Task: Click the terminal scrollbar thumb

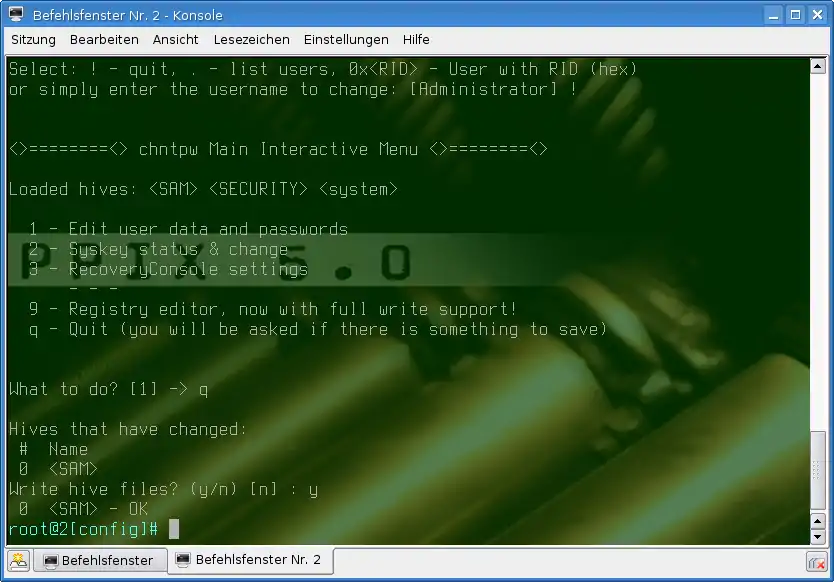Action: (818, 470)
